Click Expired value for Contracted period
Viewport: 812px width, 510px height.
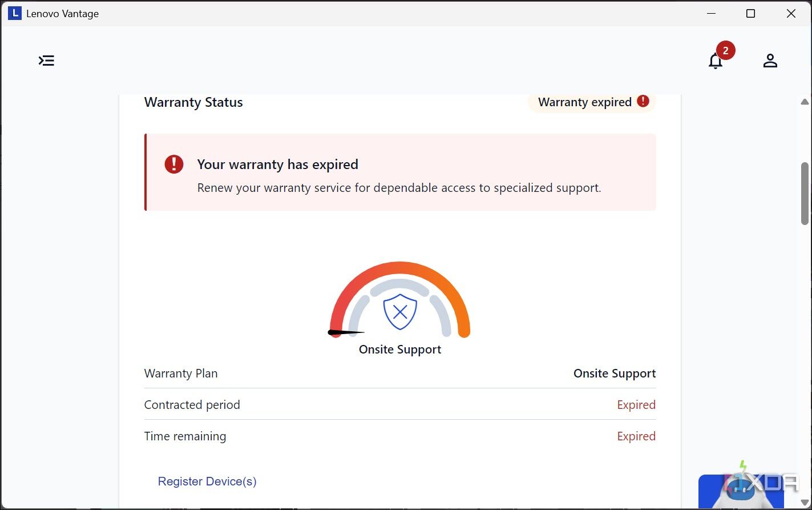coord(636,405)
